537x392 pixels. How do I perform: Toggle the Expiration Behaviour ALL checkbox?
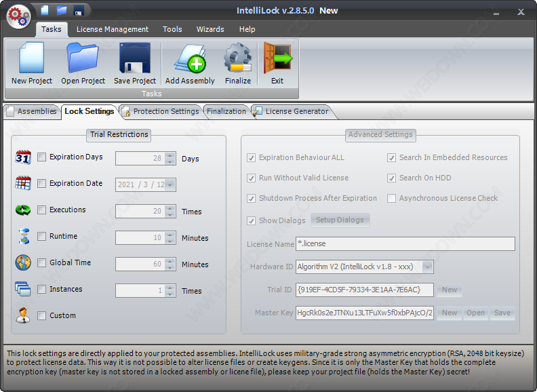coord(251,157)
